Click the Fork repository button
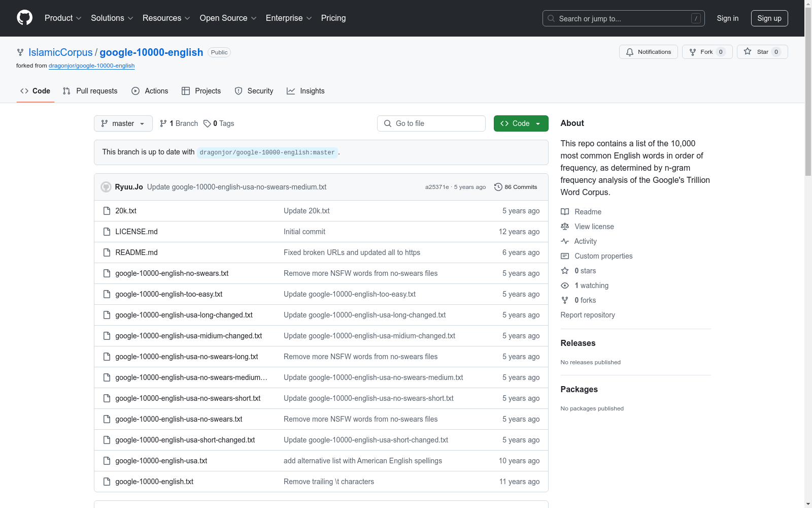Screen dimensions: 812x508 click(x=707, y=52)
